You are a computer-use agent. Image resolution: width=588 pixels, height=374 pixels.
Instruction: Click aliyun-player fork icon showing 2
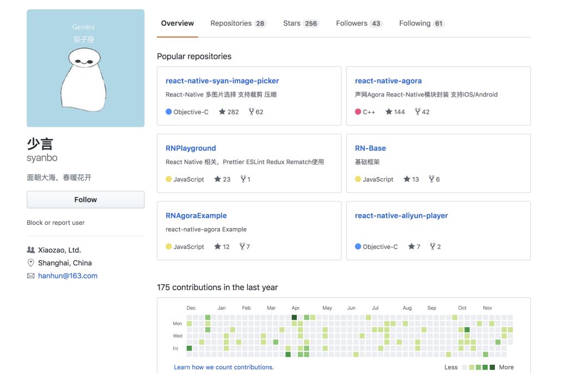[433, 247]
